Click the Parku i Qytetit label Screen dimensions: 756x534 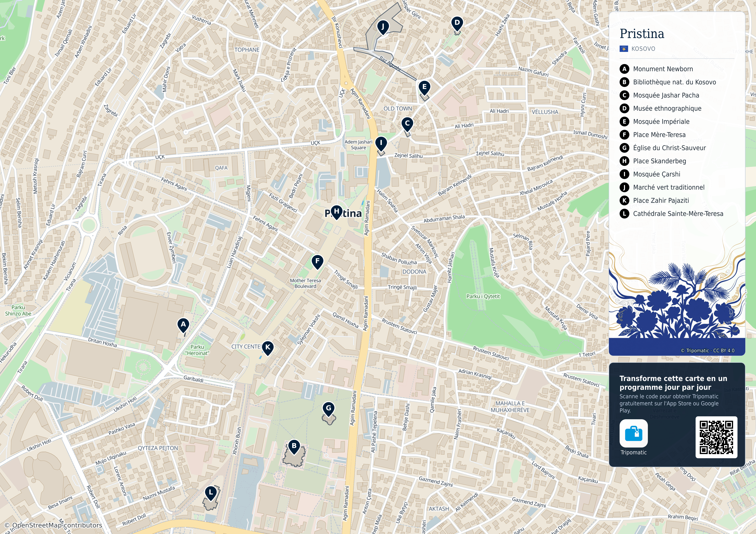[x=483, y=296]
